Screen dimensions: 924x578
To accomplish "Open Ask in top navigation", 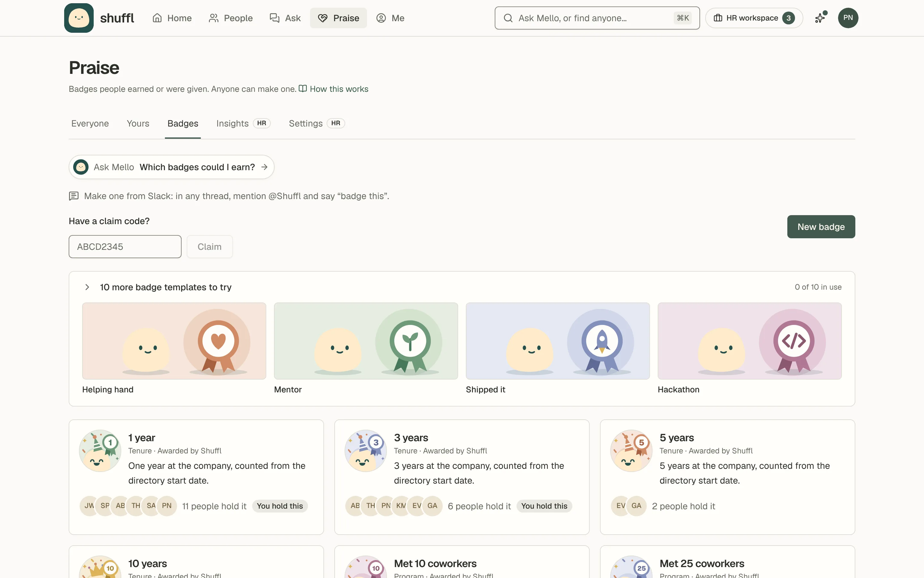I will pos(285,18).
